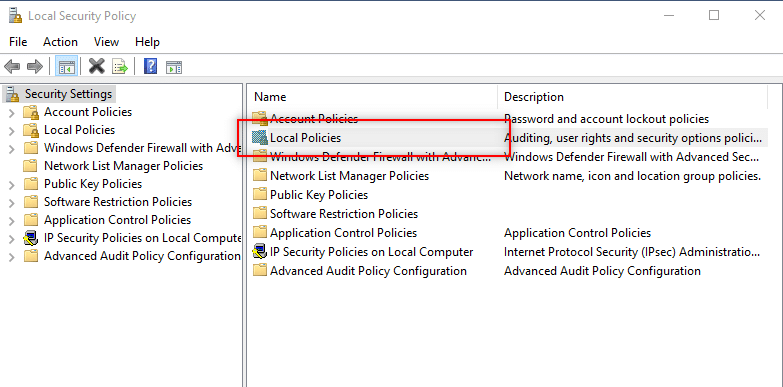Image resolution: width=783 pixels, height=387 pixels.
Task: Open the File menu
Action: (x=18, y=42)
